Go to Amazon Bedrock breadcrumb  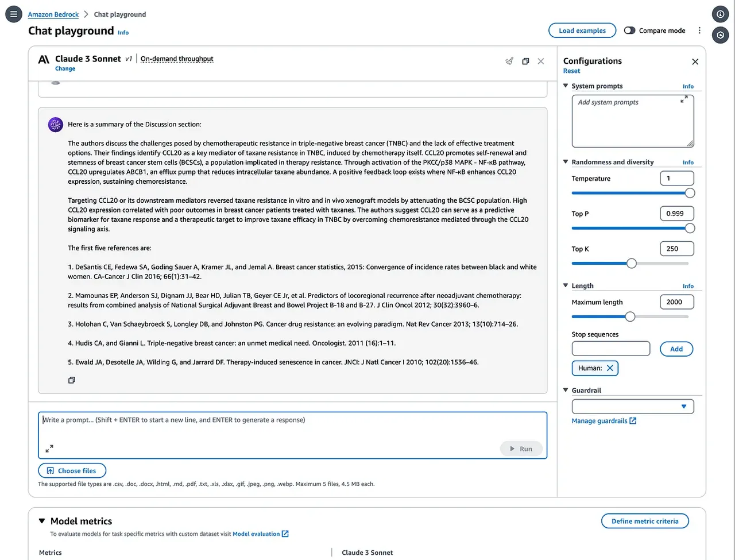(x=53, y=14)
